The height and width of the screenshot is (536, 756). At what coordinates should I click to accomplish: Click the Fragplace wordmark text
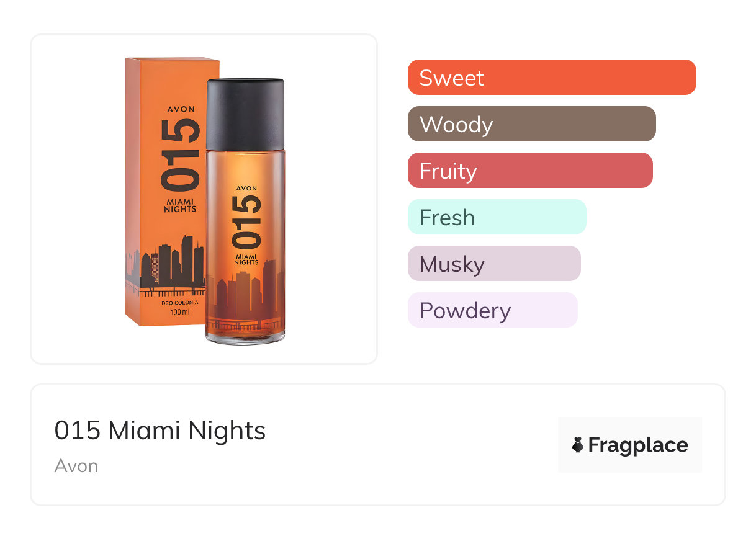coord(637,445)
